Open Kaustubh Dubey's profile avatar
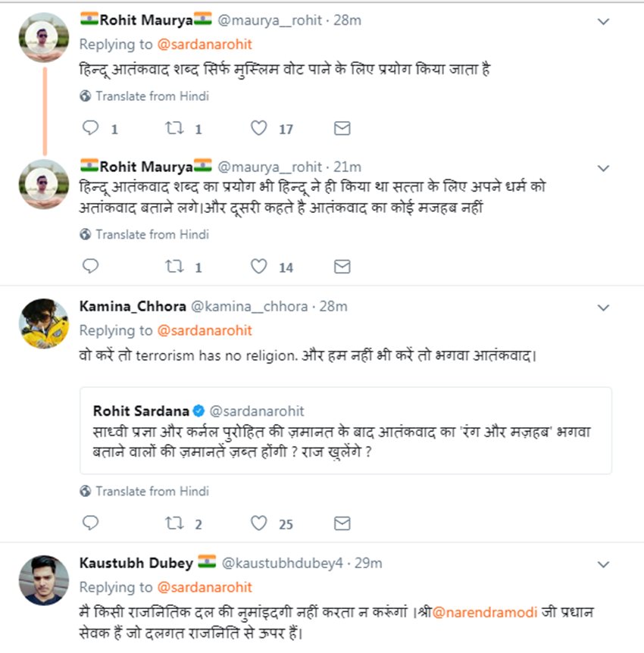Viewport: 644px width, 653px height. point(44,580)
